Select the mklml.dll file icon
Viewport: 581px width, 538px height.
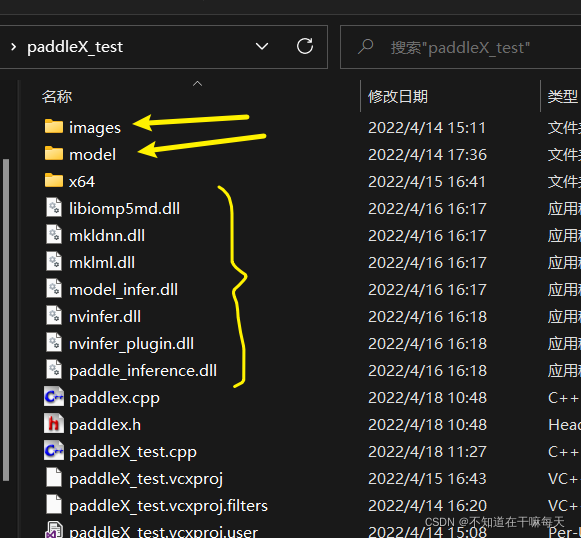coord(54,262)
